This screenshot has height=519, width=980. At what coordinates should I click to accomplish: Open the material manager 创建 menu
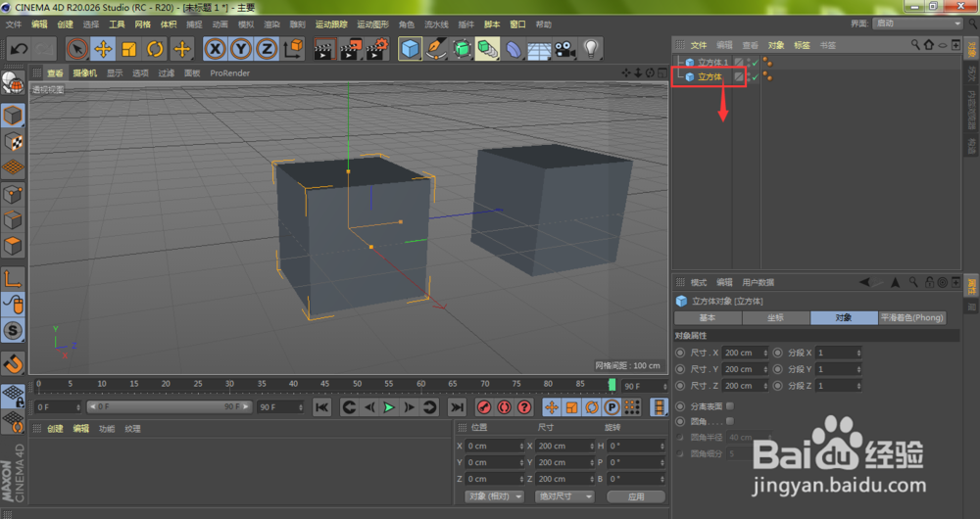[x=55, y=429]
